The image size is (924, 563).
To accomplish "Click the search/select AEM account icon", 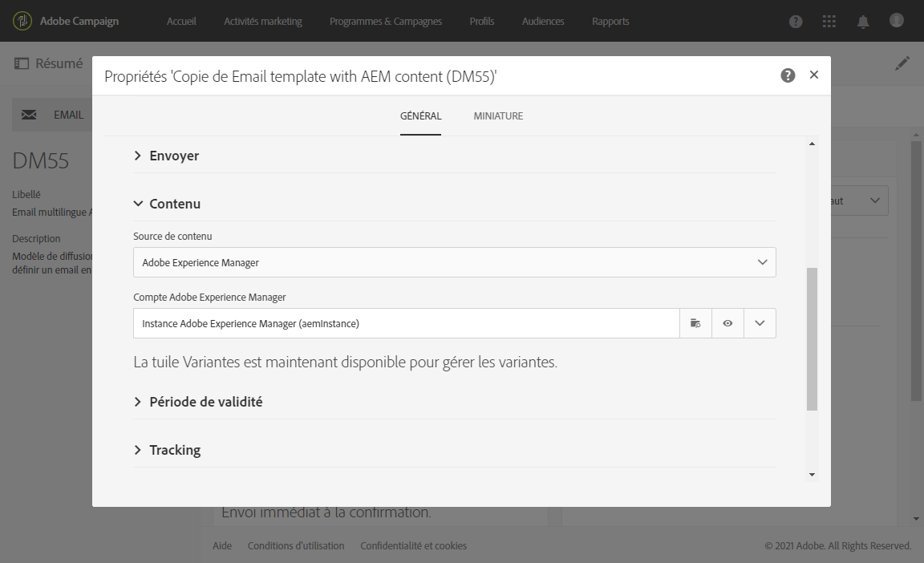I will point(695,323).
